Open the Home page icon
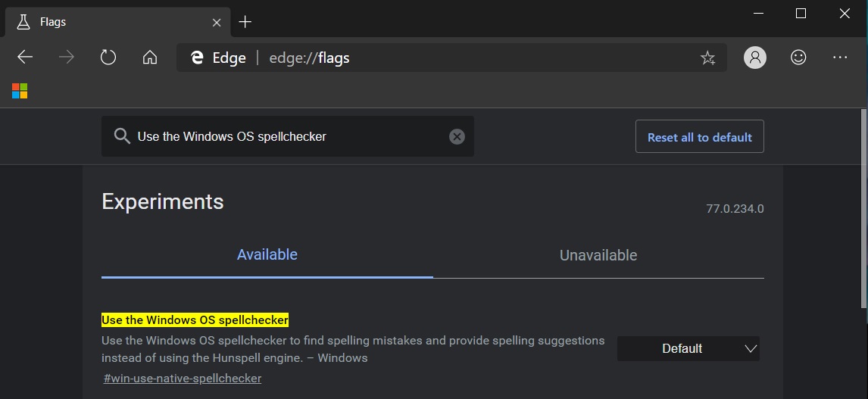Image resolution: width=868 pixels, height=399 pixels. pyautogui.click(x=150, y=58)
